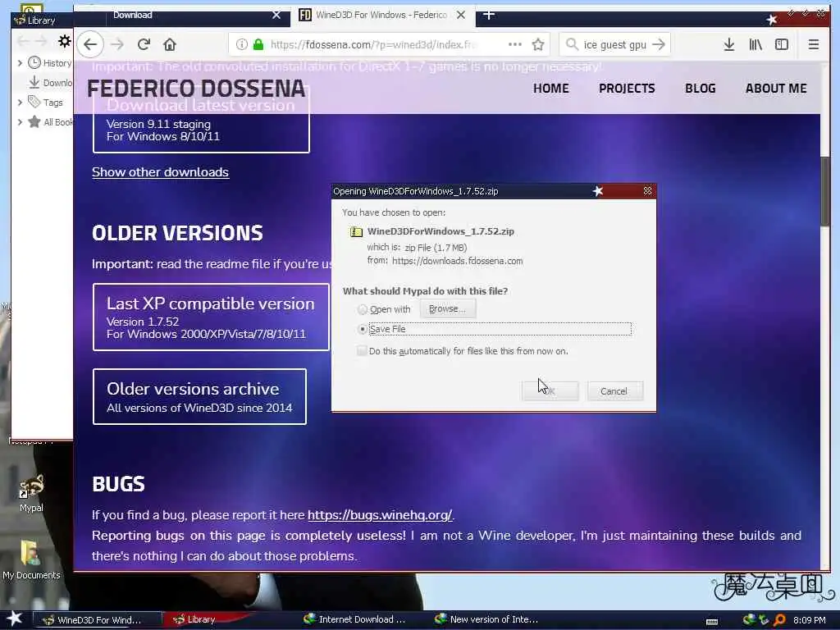Click Browse button in download dialog
The width and height of the screenshot is (840, 630).
pyautogui.click(x=447, y=309)
